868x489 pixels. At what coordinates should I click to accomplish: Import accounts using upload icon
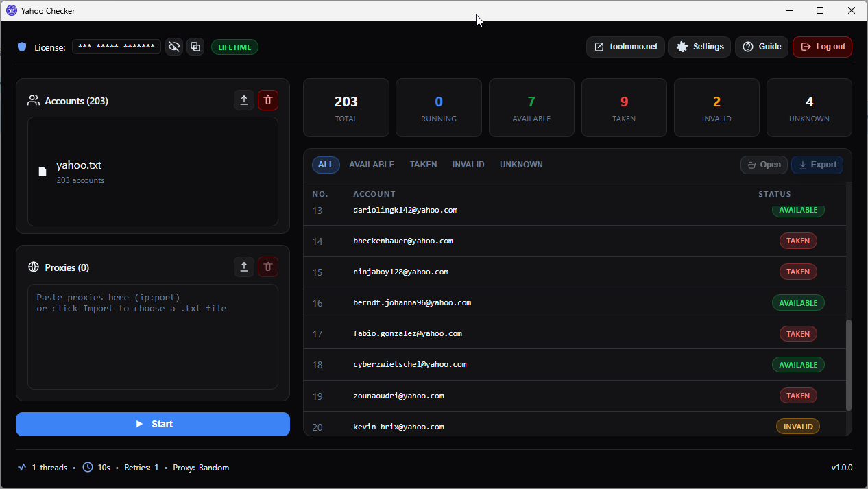[244, 100]
